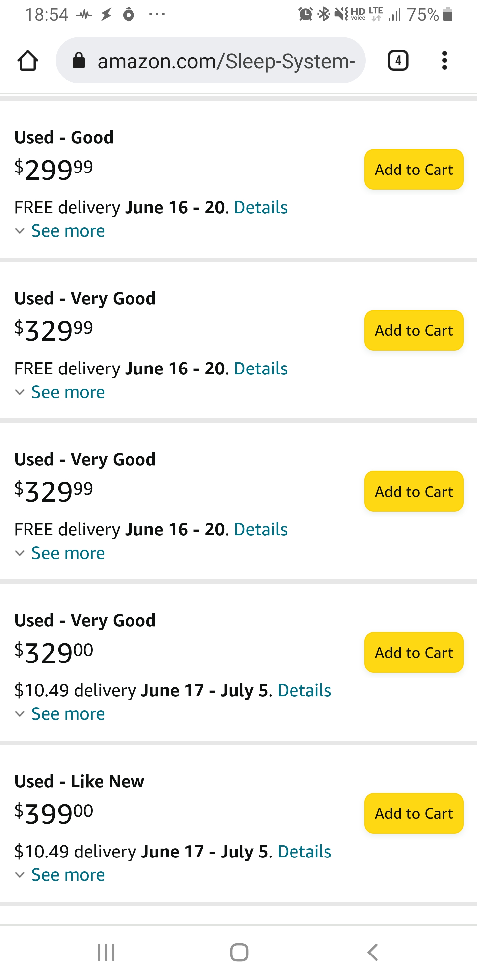Expand See more for the $299.99 offer

[68, 231]
